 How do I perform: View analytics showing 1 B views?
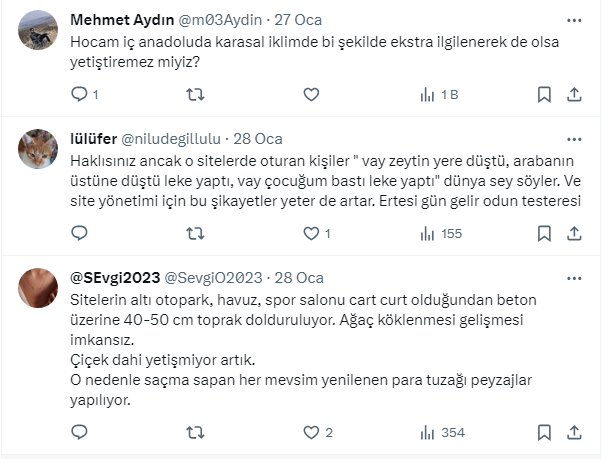coord(438,95)
